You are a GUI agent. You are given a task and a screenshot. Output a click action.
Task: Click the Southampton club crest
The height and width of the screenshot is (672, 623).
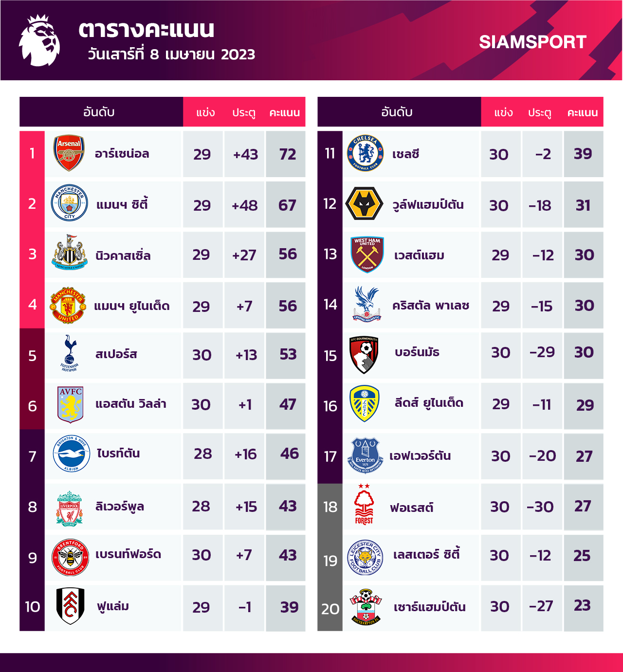click(366, 606)
